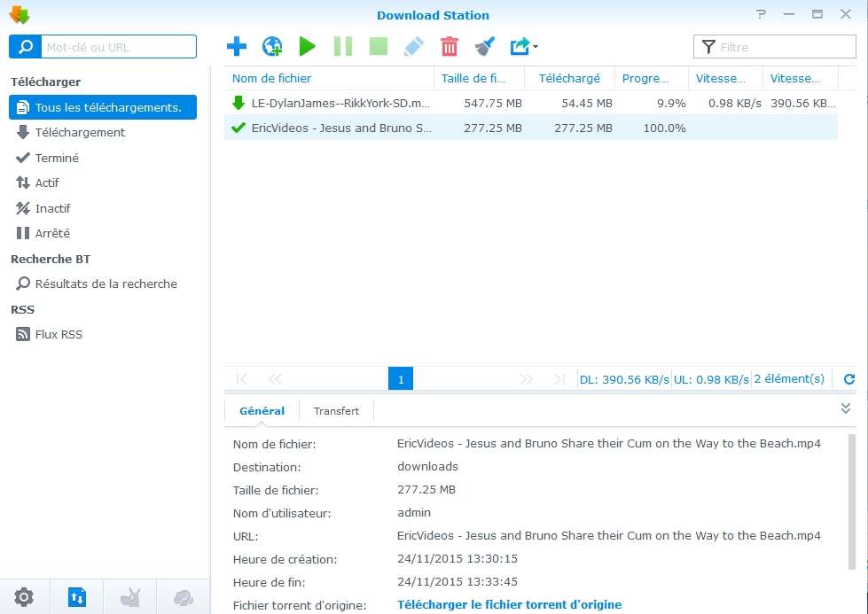Click the refresh icon in pagination bar
868x614 pixels.
tap(849, 379)
